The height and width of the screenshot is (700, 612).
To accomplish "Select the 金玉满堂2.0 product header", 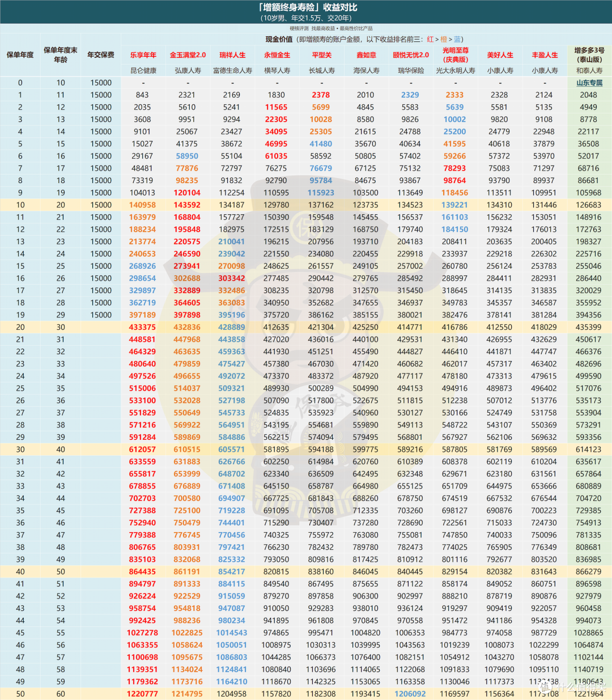I will click(188, 55).
